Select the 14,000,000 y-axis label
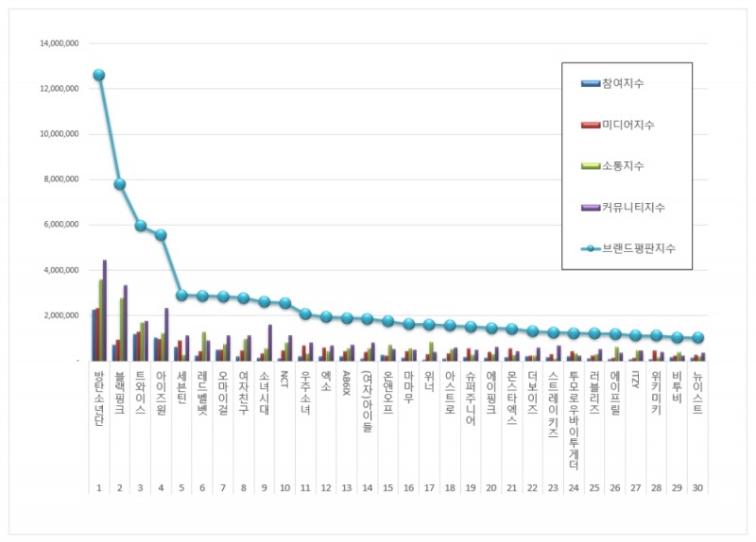Image resolution: width=756 pixels, height=542 pixels. pos(59,43)
